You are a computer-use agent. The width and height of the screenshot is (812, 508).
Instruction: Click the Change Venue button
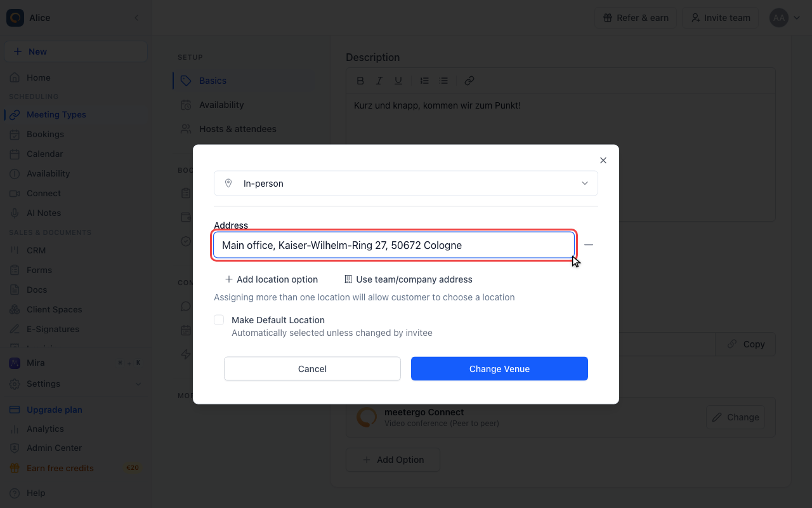(499, 369)
